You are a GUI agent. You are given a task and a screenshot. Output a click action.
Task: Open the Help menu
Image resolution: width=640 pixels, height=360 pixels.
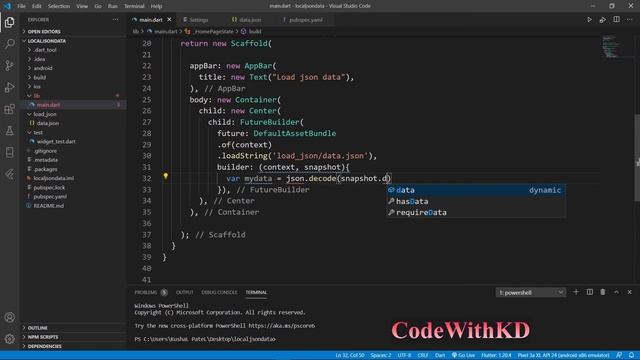(x=156, y=6)
